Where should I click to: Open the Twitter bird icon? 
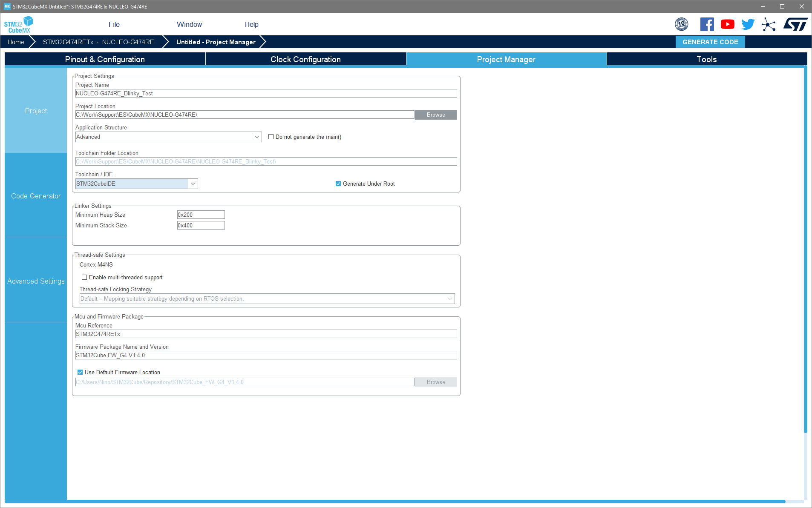pos(748,24)
